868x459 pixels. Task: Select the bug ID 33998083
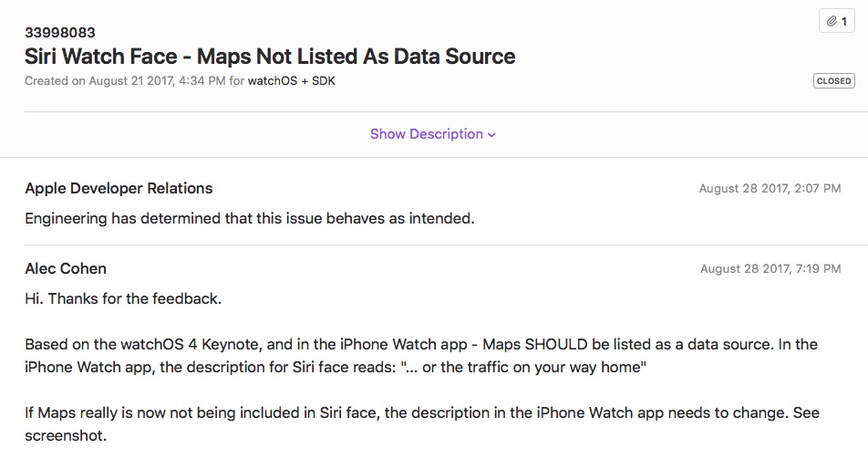coord(60,33)
